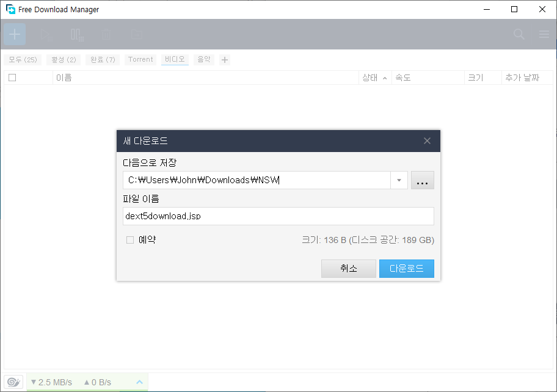Check the 예약 schedule checkbox
The image size is (557, 392).
130,240
